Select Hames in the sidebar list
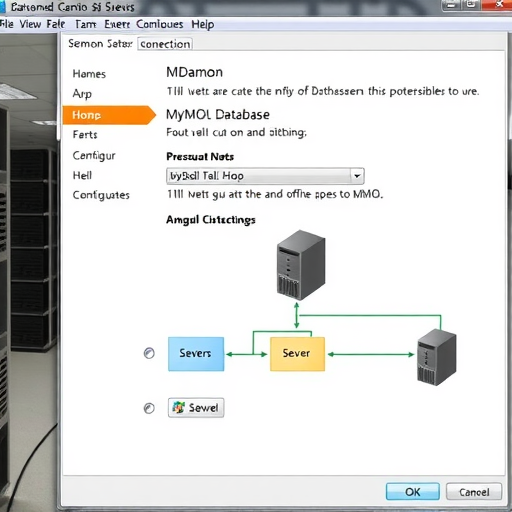512x512 pixels. pos(89,74)
